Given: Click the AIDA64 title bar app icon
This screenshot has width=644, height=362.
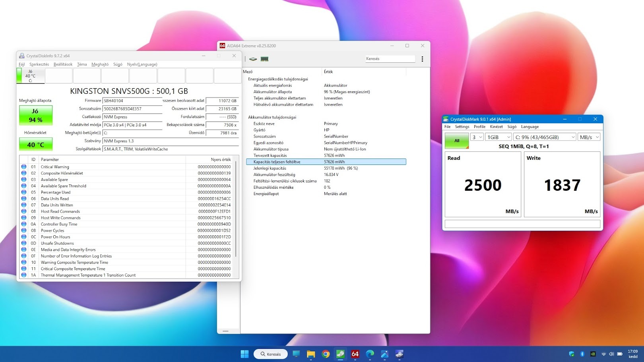Looking at the screenshot, I should (222, 46).
